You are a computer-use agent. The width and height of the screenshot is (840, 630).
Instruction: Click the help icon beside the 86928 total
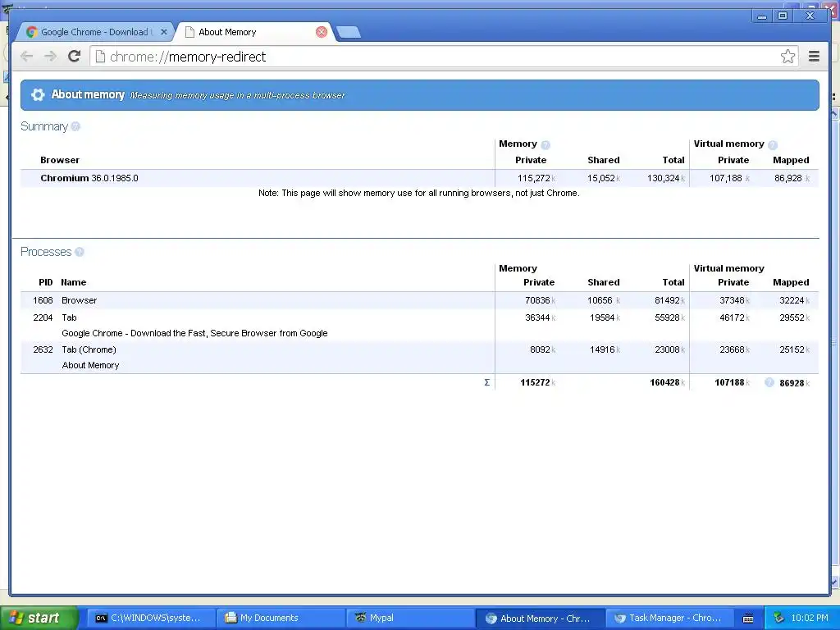coord(769,382)
